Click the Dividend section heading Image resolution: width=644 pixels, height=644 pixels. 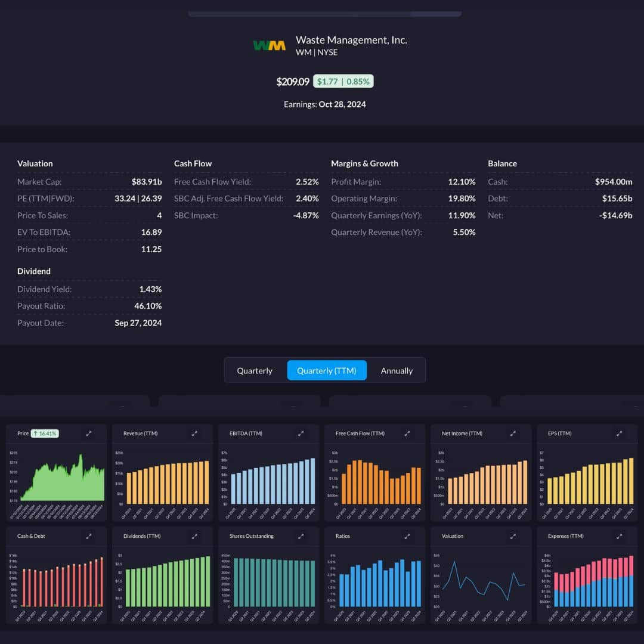[33, 271]
